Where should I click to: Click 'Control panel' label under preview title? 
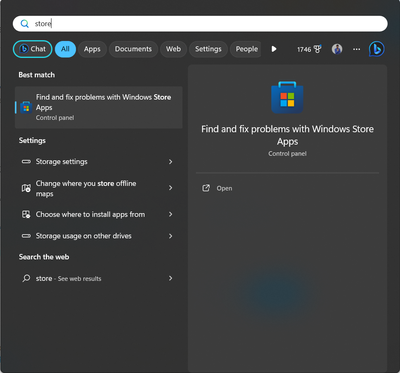(287, 154)
